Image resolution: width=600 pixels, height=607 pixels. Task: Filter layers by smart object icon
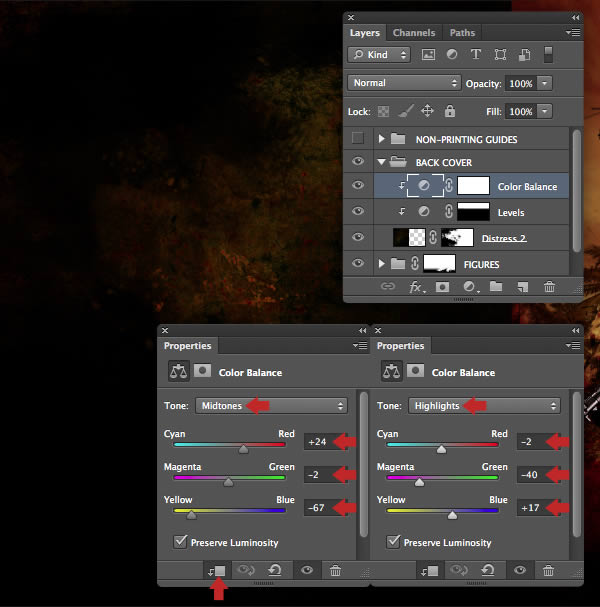[x=524, y=55]
